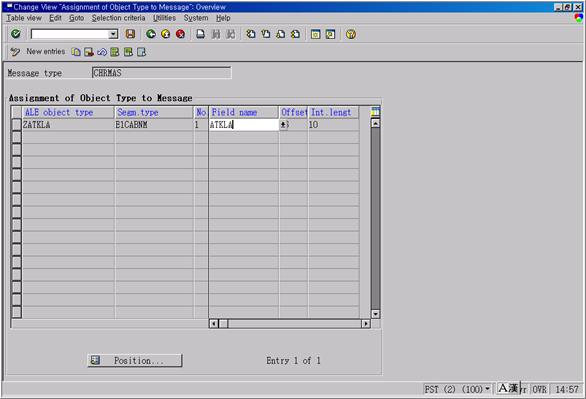Open the Utilities menu
Image resolution: width=586 pixels, height=399 pixels.
[x=164, y=18]
